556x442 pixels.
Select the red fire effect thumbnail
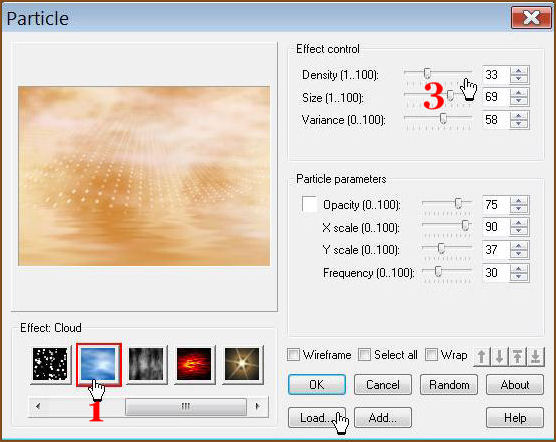pyautogui.click(x=194, y=364)
